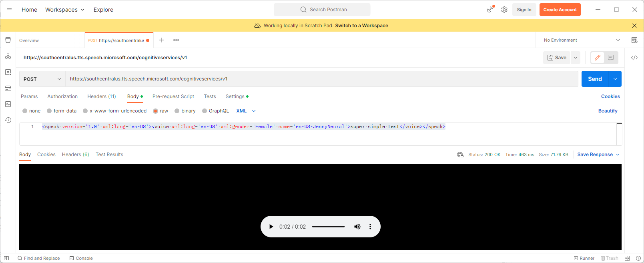Open the code snippet icon

tap(634, 58)
